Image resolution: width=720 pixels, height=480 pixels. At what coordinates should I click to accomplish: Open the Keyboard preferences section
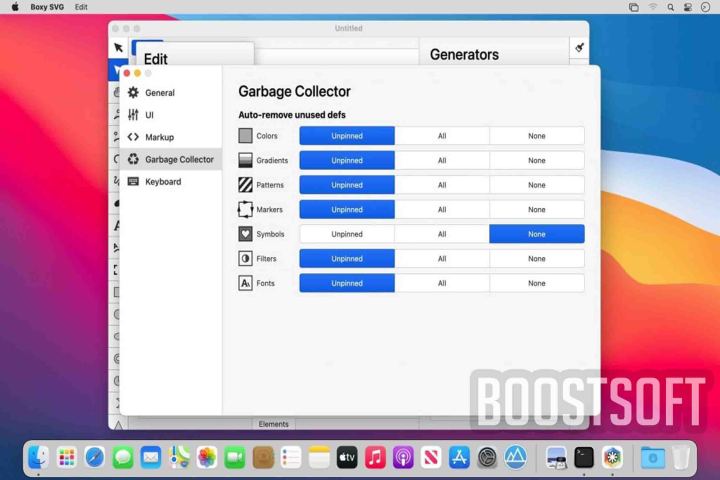[170, 181]
